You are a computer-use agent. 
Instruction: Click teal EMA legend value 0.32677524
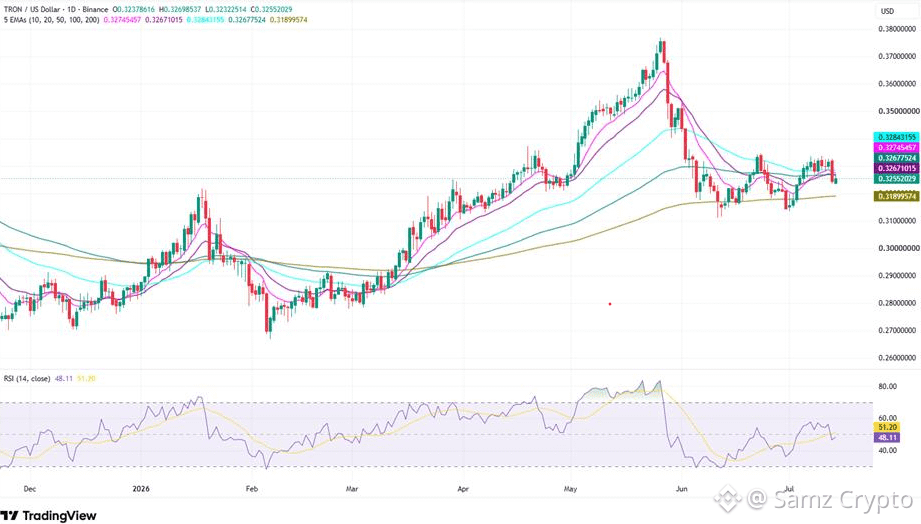(x=247, y=19)
